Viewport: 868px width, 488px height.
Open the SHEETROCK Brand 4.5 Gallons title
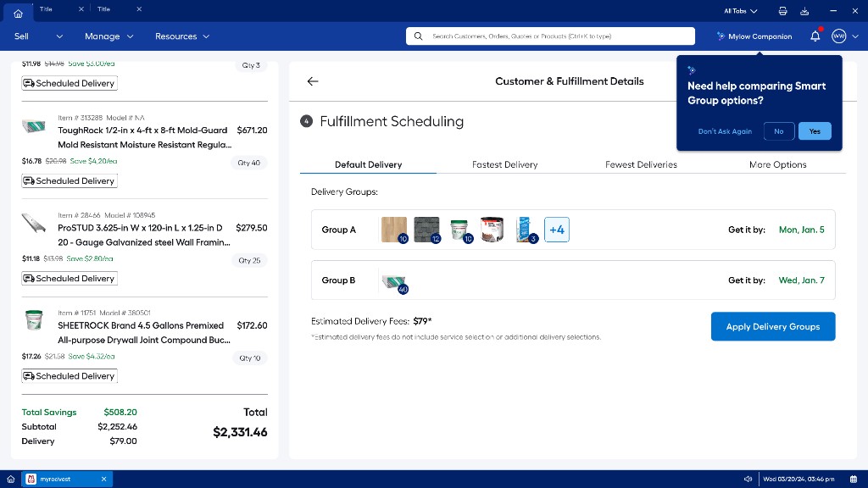[x=144, y=332]
